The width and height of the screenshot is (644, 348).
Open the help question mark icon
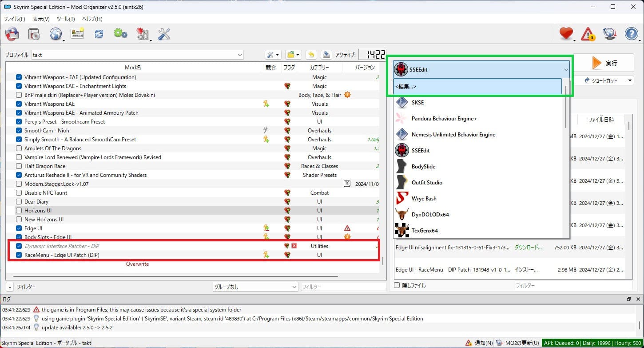pyautogui.click(x=631, y=34)
